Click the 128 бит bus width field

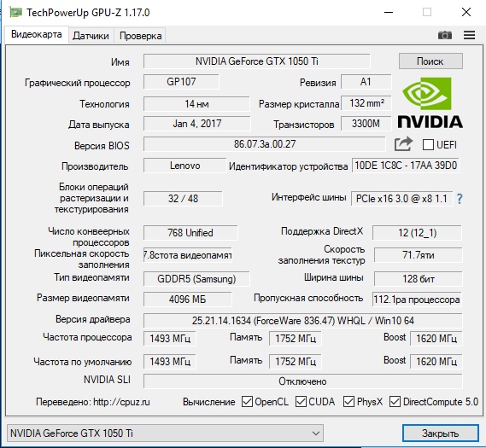pos(419,279)
